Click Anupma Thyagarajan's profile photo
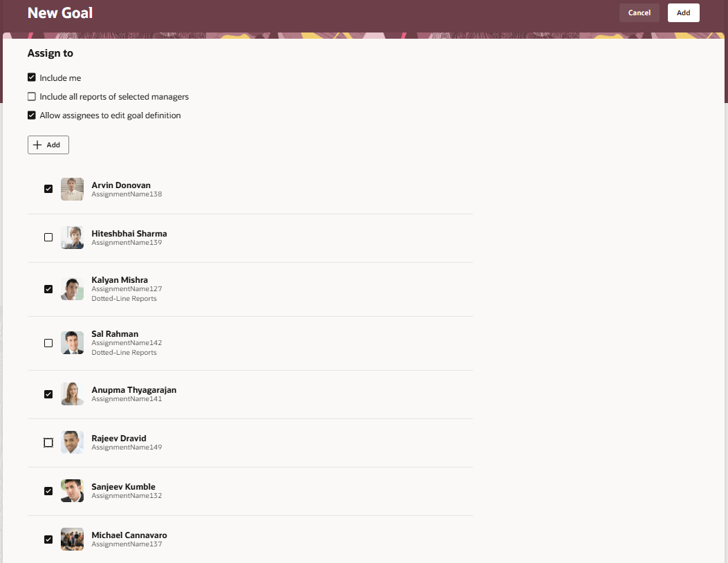 pyautogui.click(x=72, y=394)
